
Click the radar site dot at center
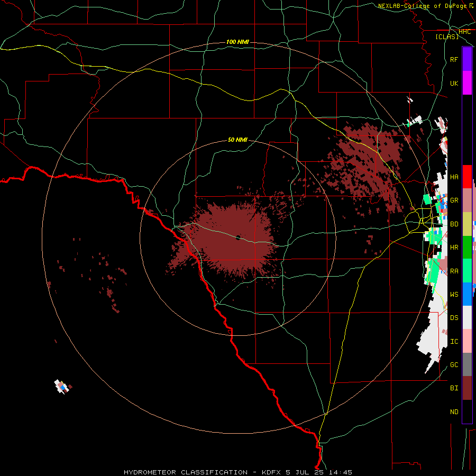238,237
